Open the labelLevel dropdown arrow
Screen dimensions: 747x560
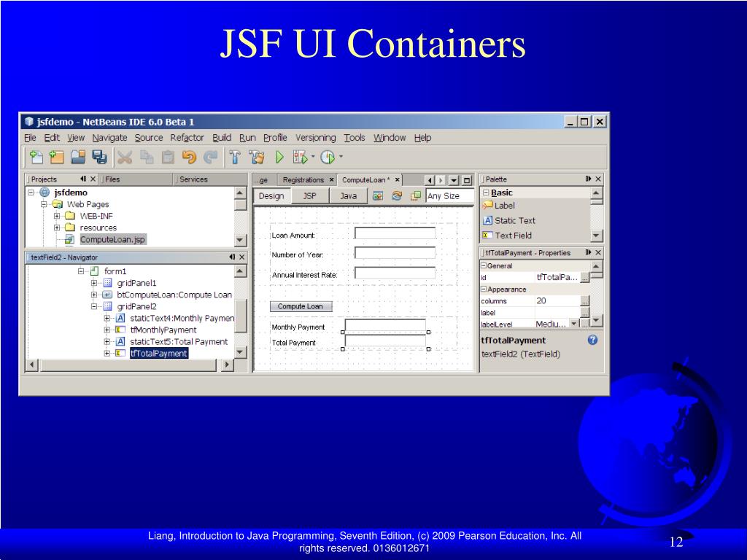pos(574,324)
